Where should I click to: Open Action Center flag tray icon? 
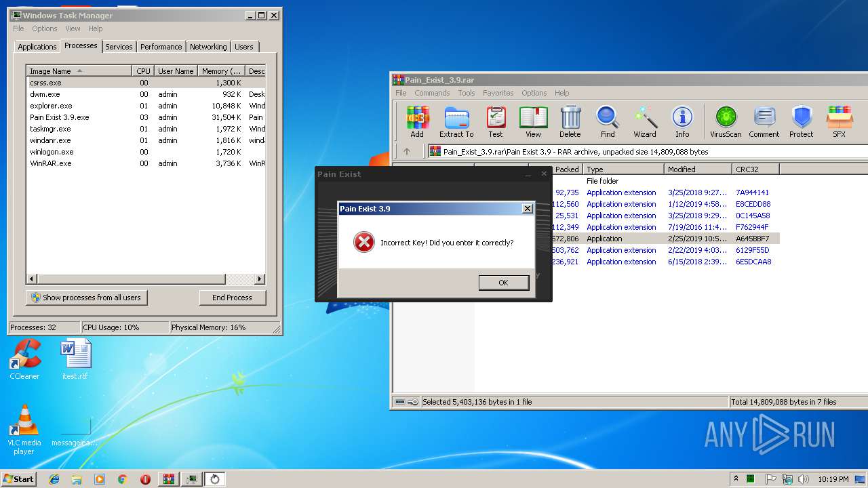click(x=770, y=479)
